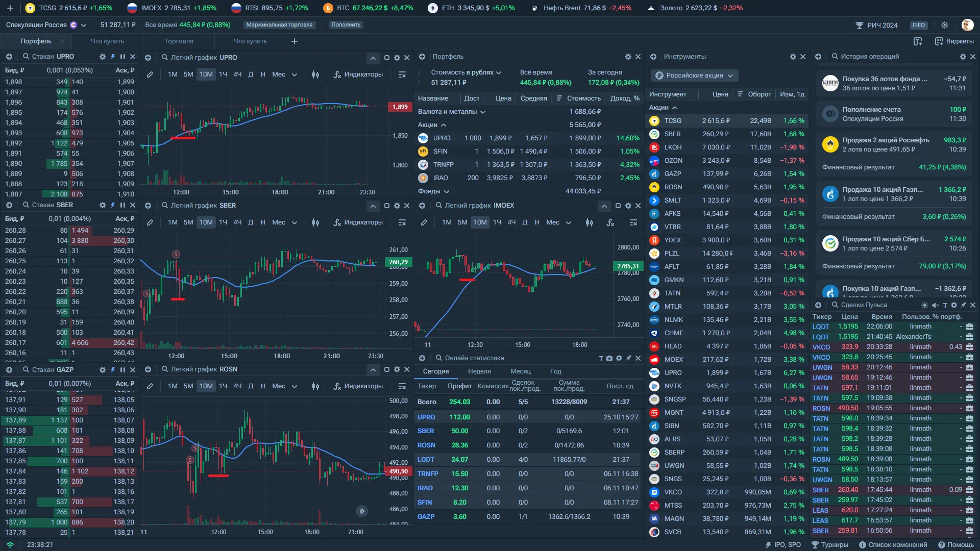Image resolution: width=980 pixels, height=551 pixels.
Task: Select the 5М timeframe in the SBER chart
Action: [x=188, y=222]
